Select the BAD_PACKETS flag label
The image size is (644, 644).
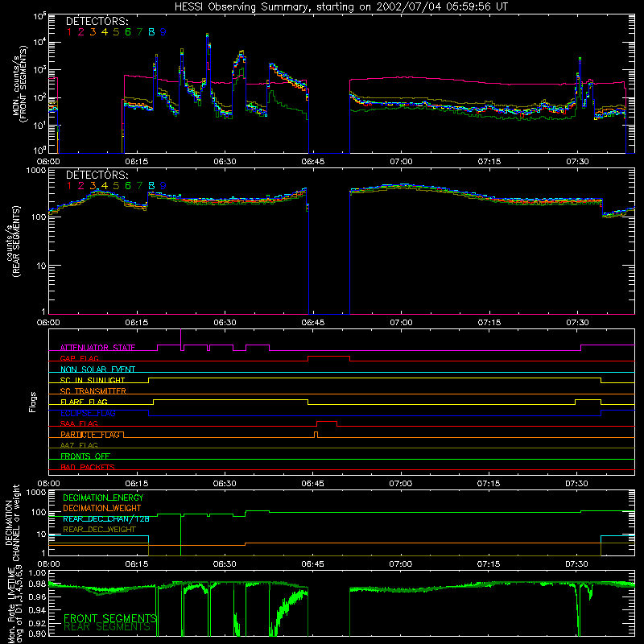88,467
